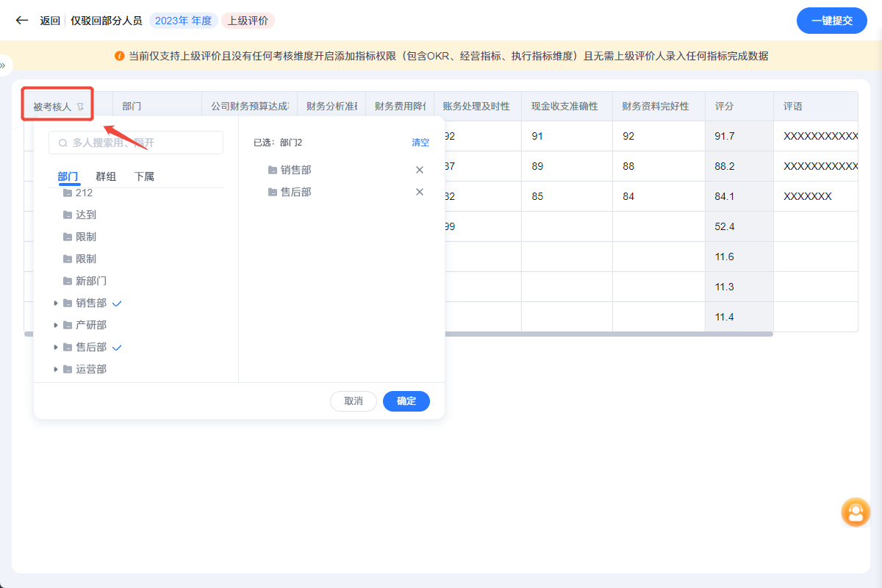Click the orange info icon in notice bar
Viewport: 882px width, 588px height.
point(119,56)
